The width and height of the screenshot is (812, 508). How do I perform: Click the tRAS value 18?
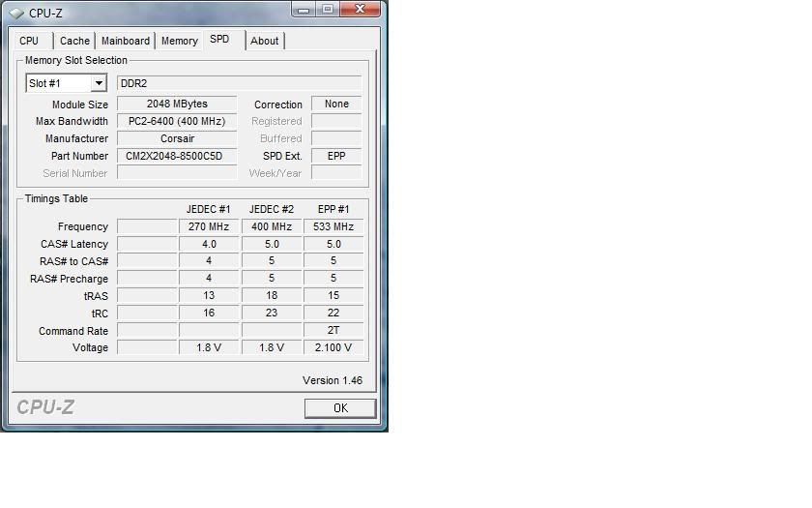pos(272,295)
